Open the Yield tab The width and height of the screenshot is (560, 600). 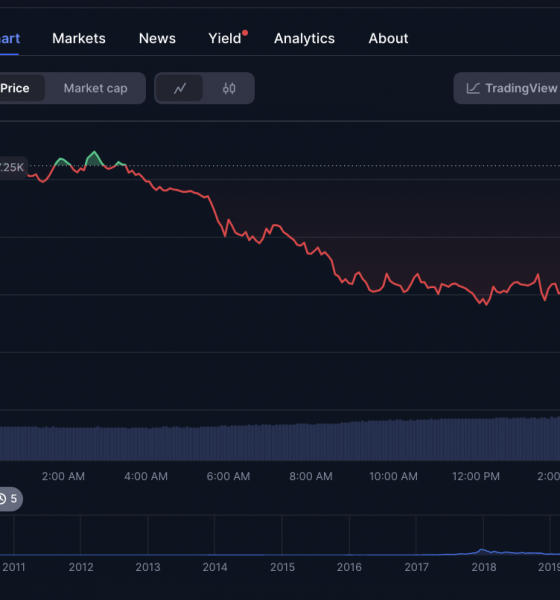pyautogui.click(x=225, y=39)
